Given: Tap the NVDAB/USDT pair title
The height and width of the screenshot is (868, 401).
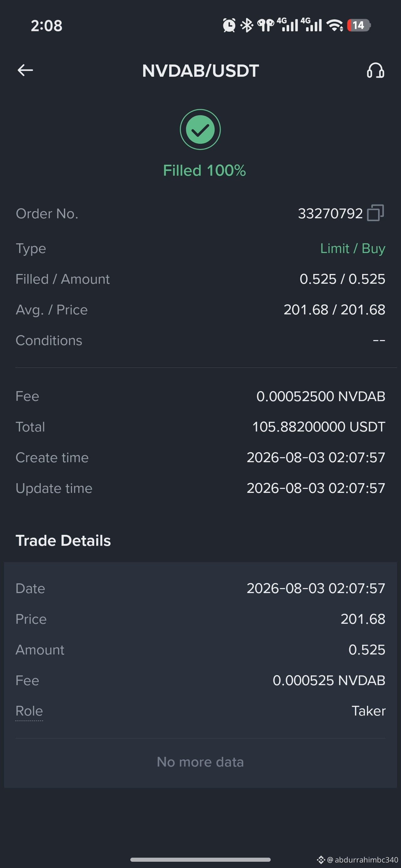Looking at the screenshot, I should point(200,71).
